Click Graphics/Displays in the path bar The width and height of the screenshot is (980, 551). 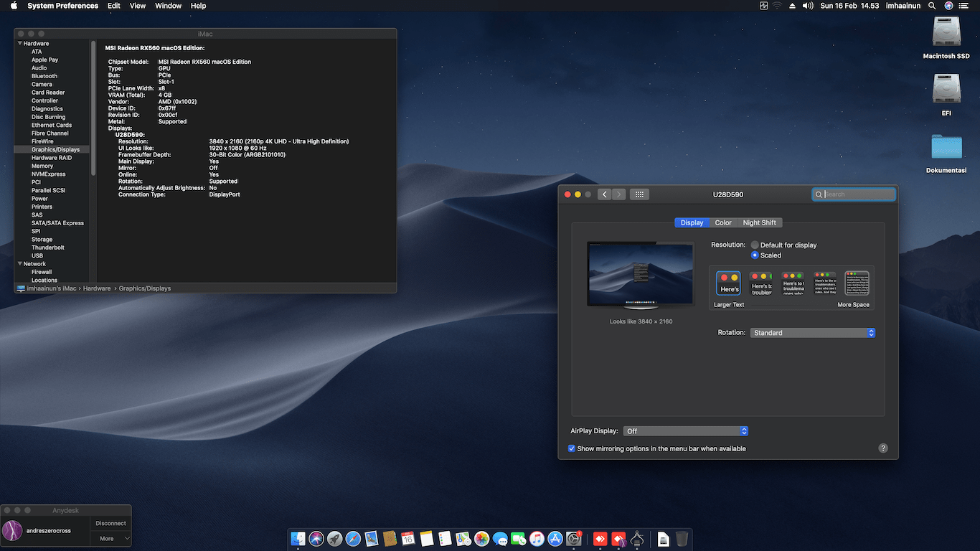point(145,288)
